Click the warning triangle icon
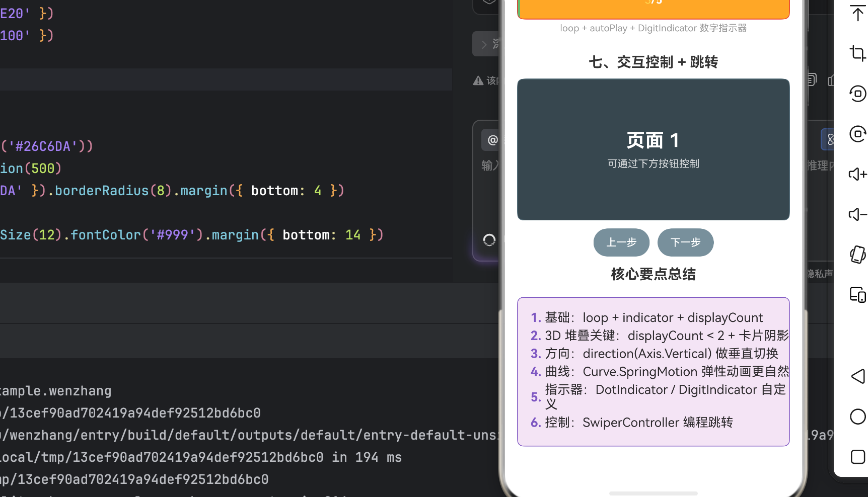The height and width of the screenshot is (497, 868). pos(478,80)
